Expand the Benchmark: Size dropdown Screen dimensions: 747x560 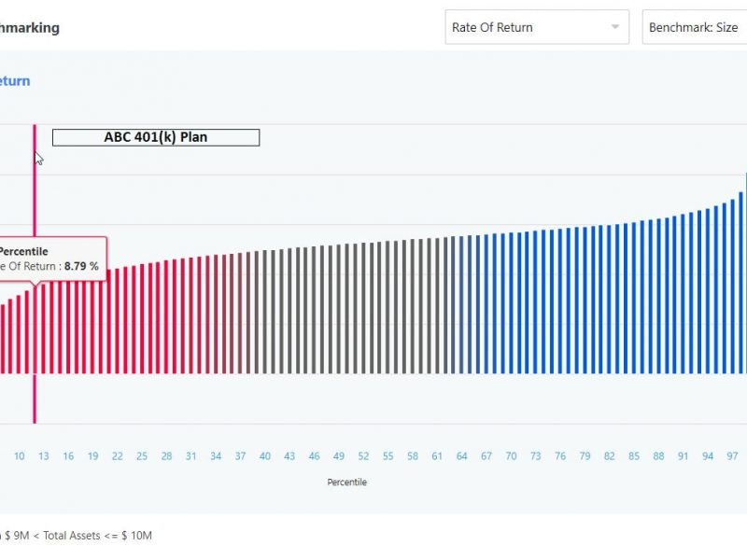694,28
